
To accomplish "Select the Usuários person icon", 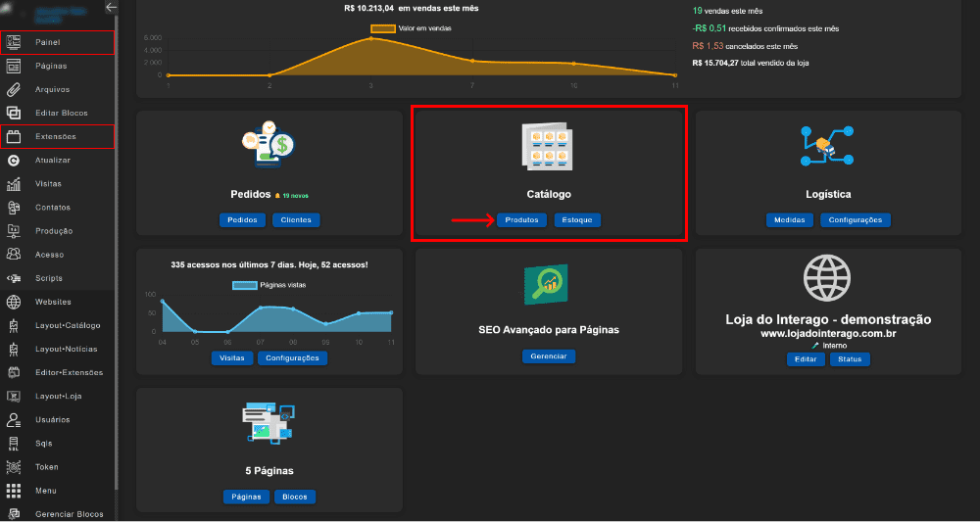I will click(x=14, y=419).
